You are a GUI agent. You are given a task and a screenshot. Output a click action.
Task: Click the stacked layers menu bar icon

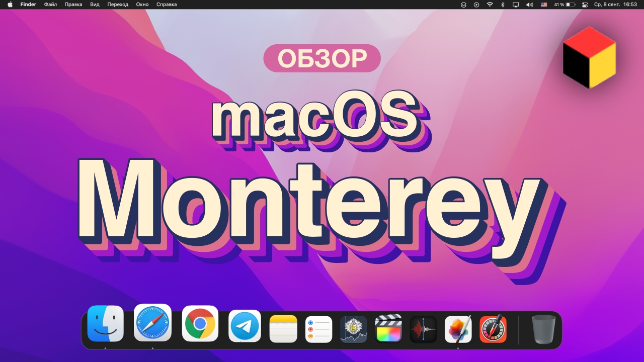click(464, 5)
